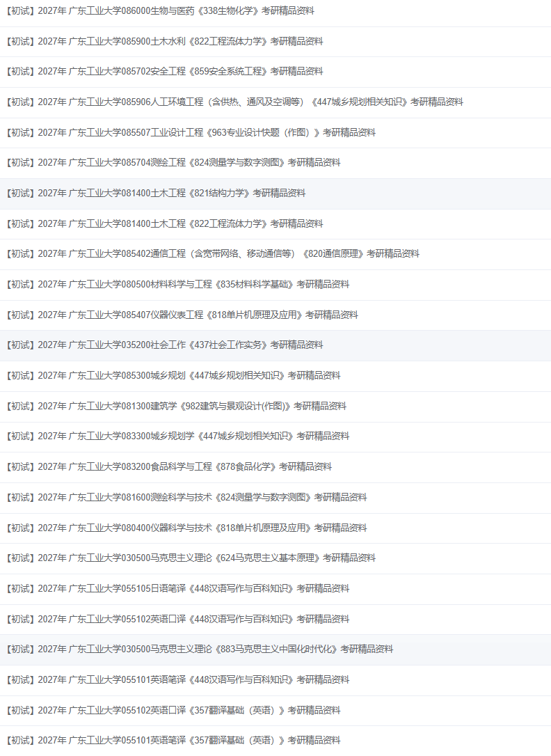Open the 085704测绘工程《824测量学与数字测图》listing
Image resolution: width=551 pixels, height=756 pixels.
point(173,162)
